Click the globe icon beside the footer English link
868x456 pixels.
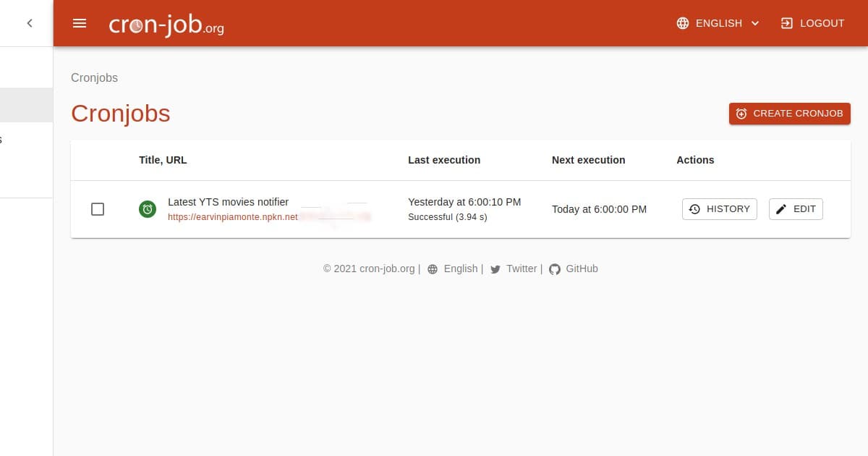[x=432, y=269]
